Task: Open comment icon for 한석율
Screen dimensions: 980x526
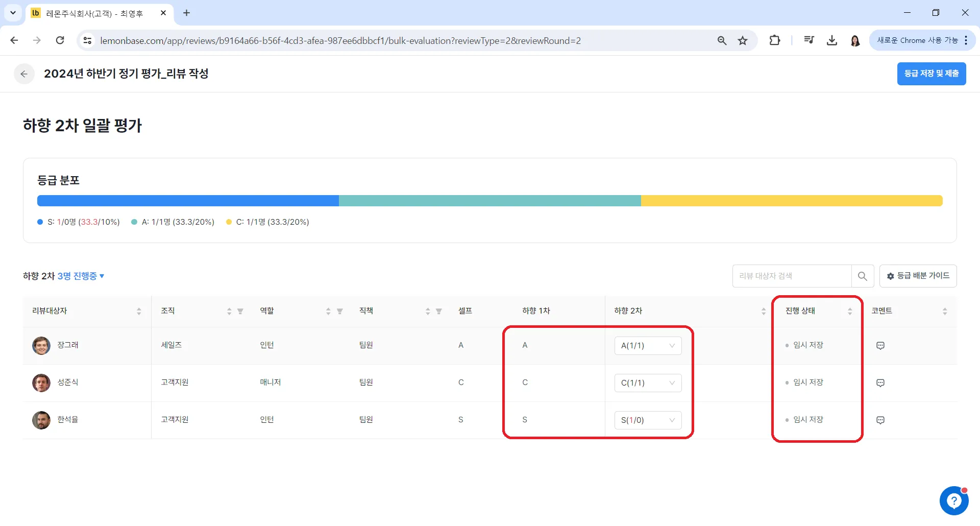Action: tap(880, 420)
